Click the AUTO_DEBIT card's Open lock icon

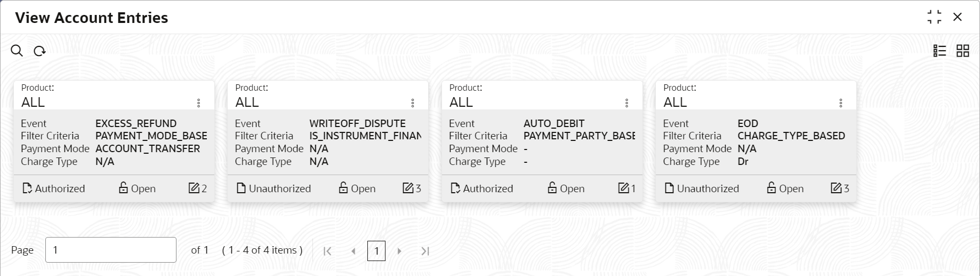tap(552, 187)
